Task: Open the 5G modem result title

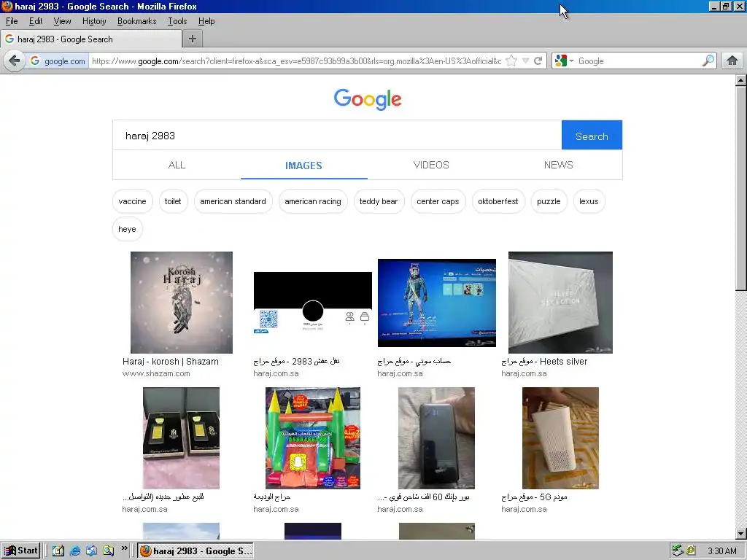Action: point(534,497)
